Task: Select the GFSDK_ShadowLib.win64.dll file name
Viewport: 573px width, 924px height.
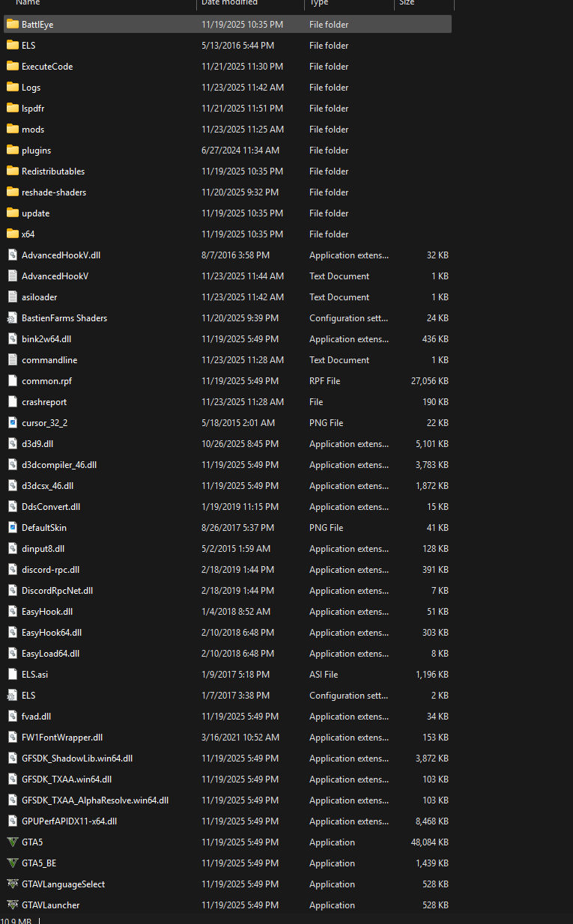Action: coord(77,759)
